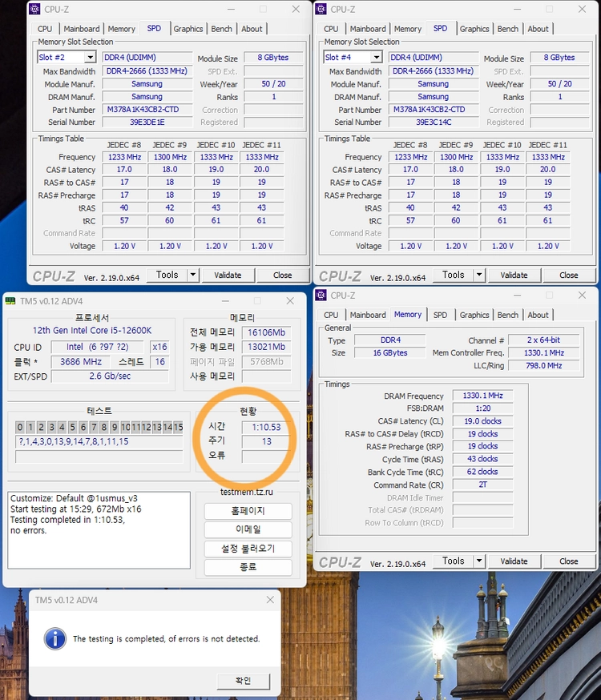The height and width of the screenshot is (700, 601).
Task: Switch to CPU tab in Slot #4 window
Action: tap(331, 29)
